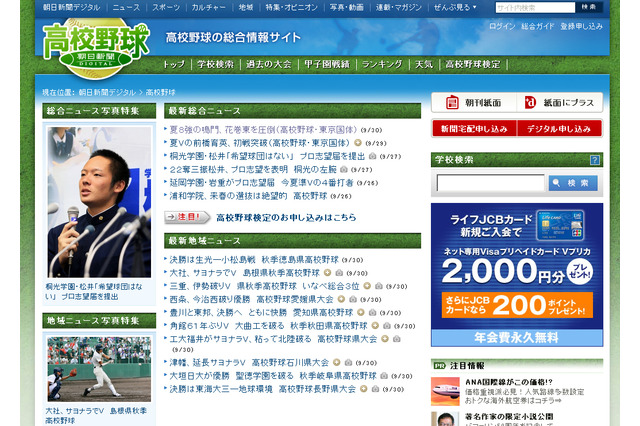This screenshot has height=426, width=640.
Task: Open the baseball batter photo in 地域ニュース
Action: pyautogui.click(x=99, y=368)
